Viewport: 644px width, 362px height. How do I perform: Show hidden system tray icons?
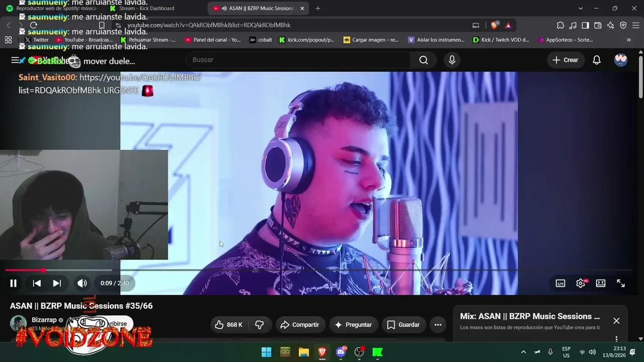523,352
